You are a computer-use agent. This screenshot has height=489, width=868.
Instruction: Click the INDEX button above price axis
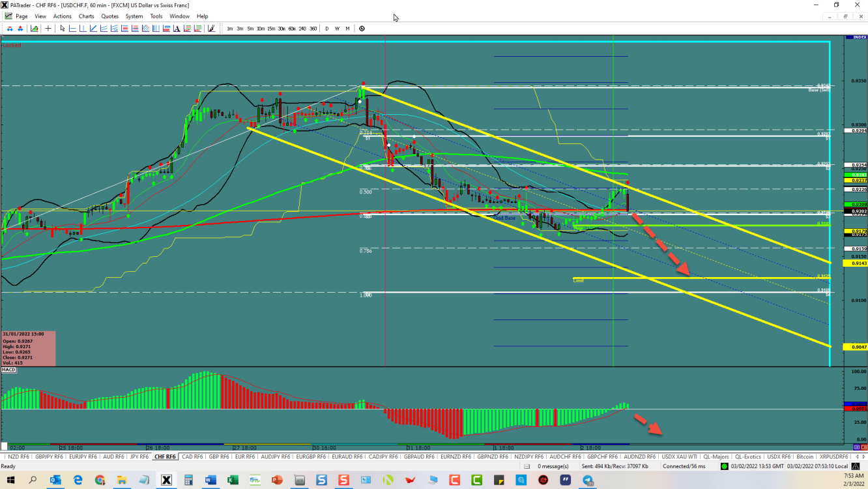(x=855, y=38)
